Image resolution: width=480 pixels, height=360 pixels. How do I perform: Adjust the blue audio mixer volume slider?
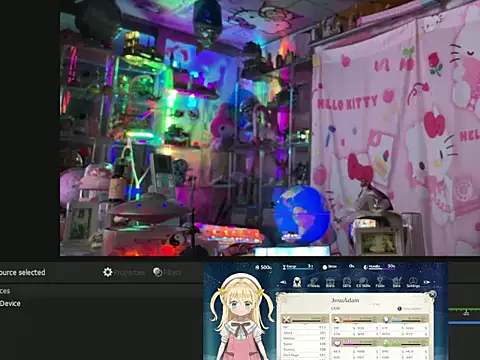[x=464, y=323]
